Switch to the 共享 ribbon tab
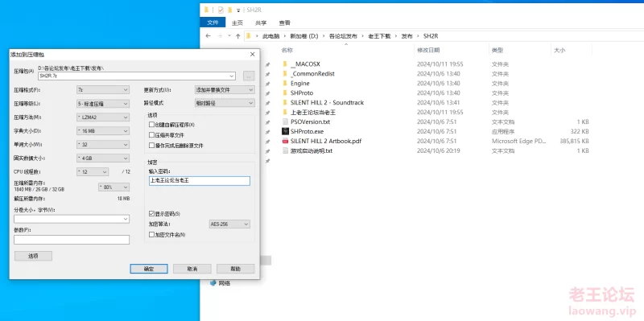The image size is (644, 321). point(261,23)
